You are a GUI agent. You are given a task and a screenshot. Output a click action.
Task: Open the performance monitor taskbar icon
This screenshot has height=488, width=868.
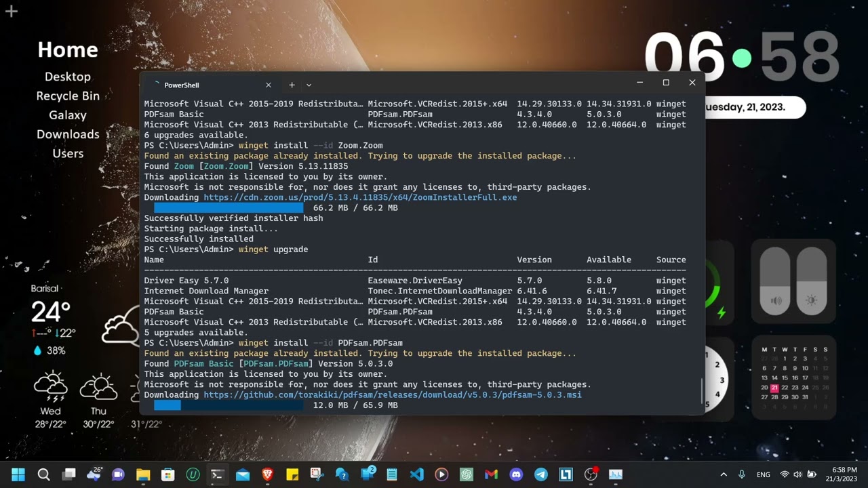(x=616, y=474)
